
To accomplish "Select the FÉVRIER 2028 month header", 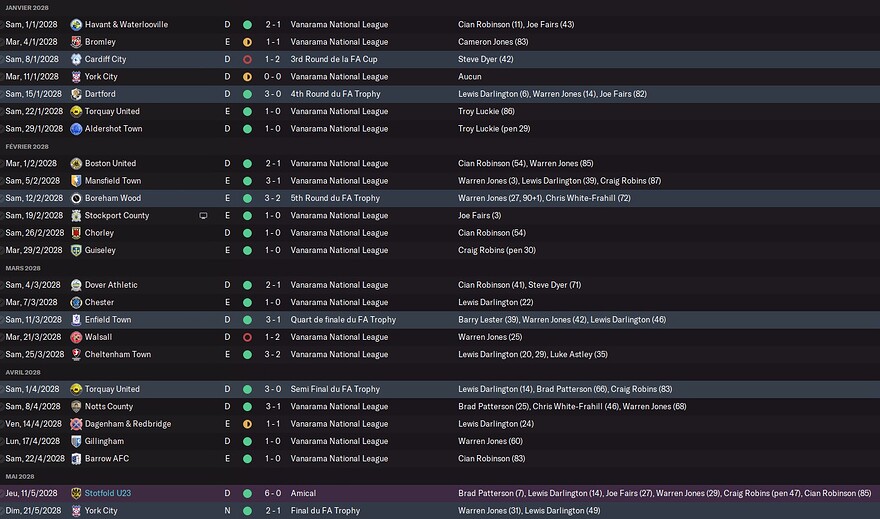I will 27,146.
